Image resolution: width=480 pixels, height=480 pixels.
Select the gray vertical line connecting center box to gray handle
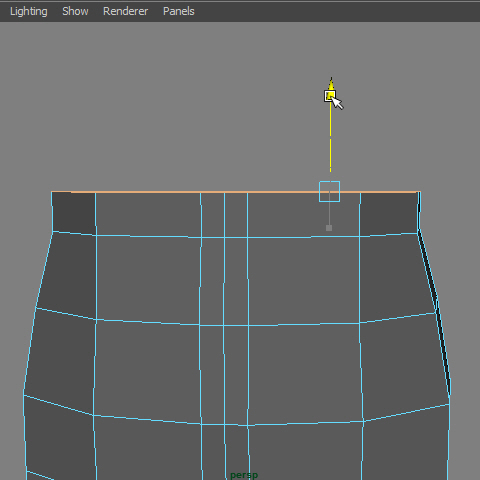click(x=329, y=213)
